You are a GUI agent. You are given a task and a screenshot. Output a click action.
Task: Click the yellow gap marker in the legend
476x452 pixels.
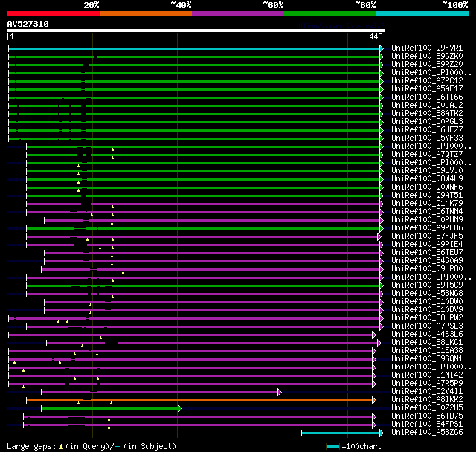[x=61, y=447]
